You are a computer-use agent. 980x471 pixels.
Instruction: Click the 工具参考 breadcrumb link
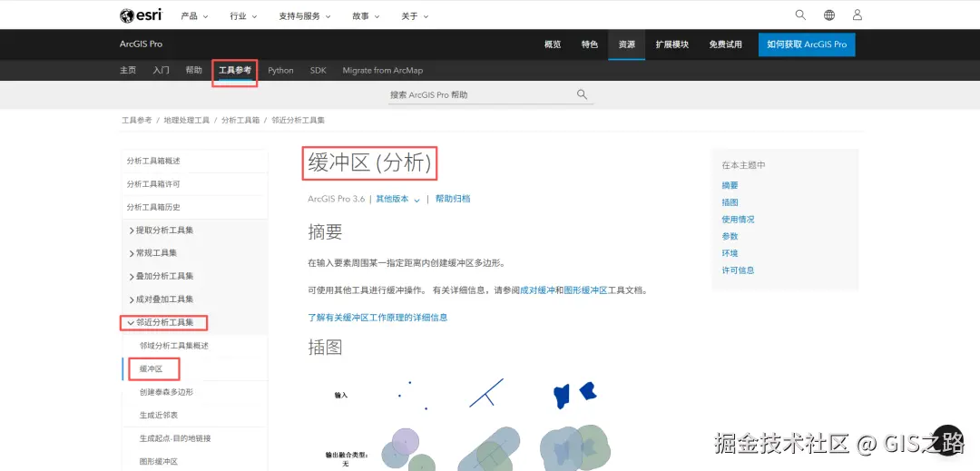136,120
